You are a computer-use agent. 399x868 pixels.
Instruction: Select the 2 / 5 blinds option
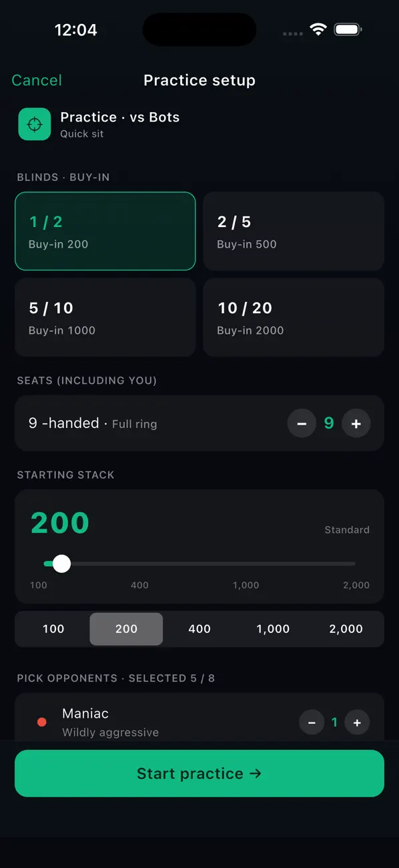point(294,231)
